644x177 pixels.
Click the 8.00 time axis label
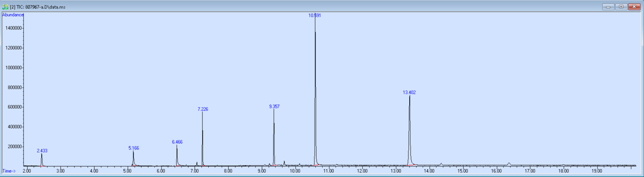pos(228,171)
